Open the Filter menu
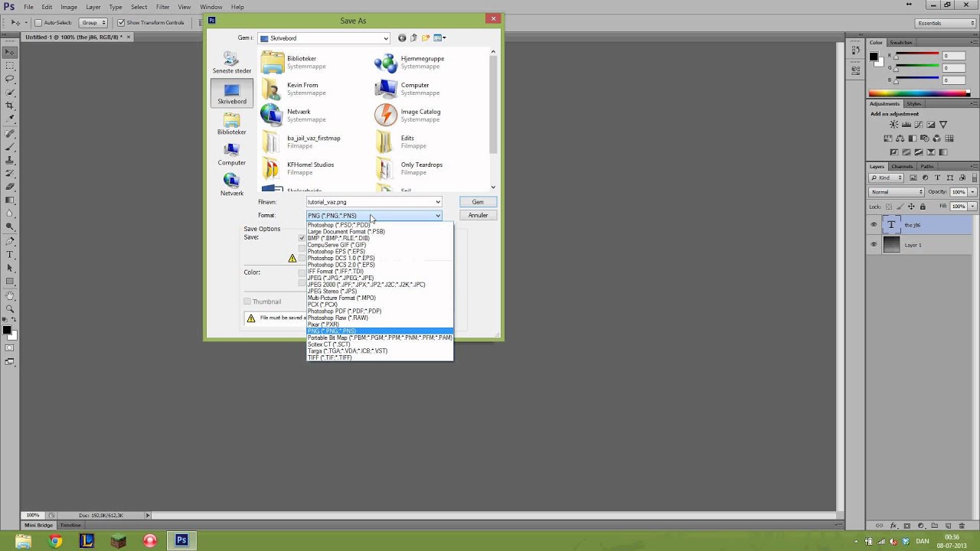 click(x=162, y=7)
